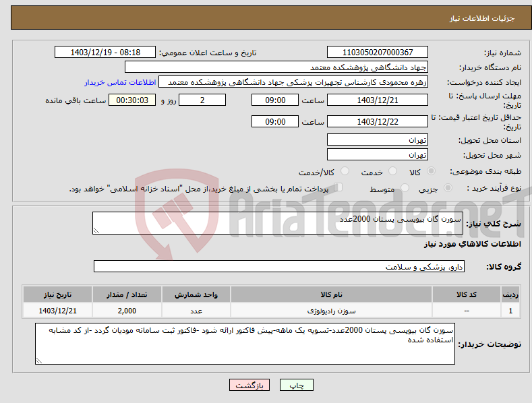Click the بازگشت (back) button
This screenshot has height=403, width=532.
(x=249, y=385)
